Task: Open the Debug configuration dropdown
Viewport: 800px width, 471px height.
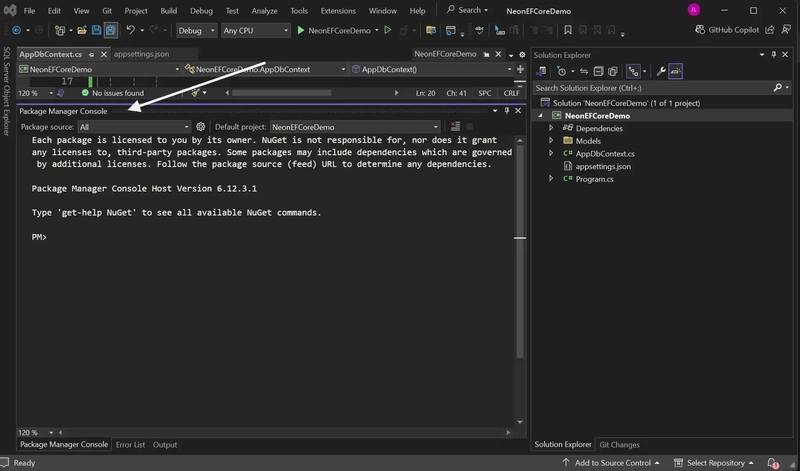Action: click(x=196, y=31)
